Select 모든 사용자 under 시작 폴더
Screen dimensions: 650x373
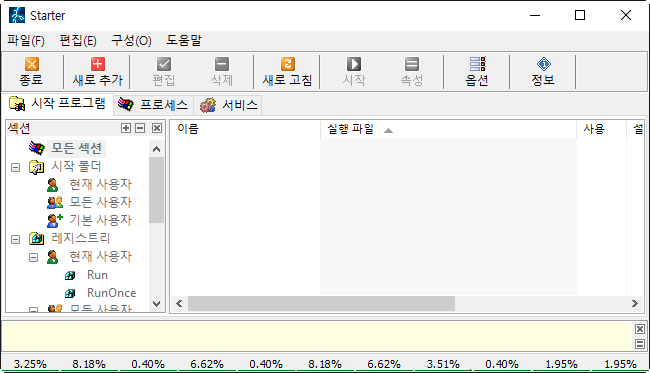[100, 202]
